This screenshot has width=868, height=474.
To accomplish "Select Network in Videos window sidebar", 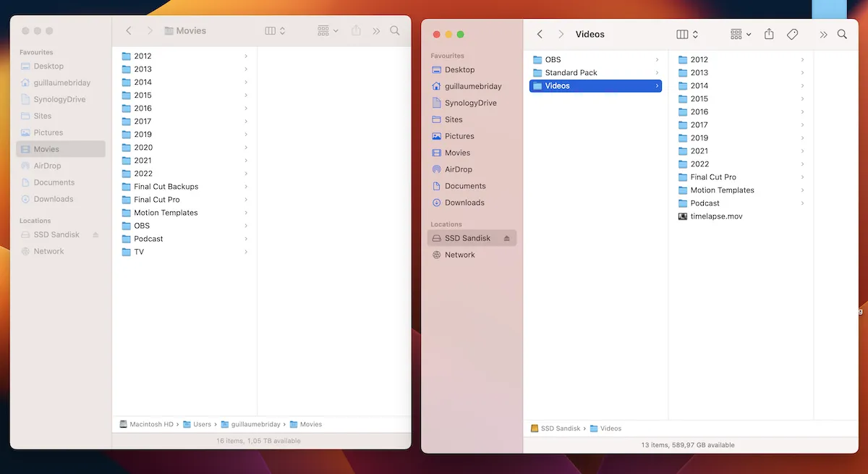I will point(472,255).
